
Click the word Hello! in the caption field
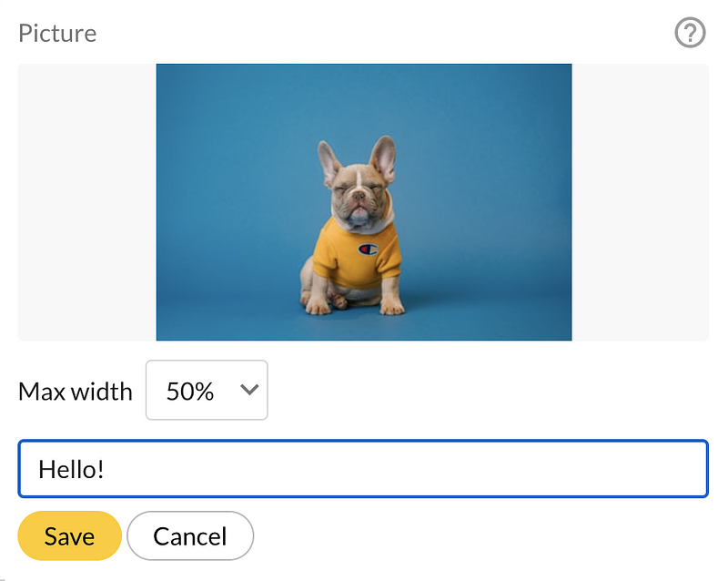click(71, 469)
